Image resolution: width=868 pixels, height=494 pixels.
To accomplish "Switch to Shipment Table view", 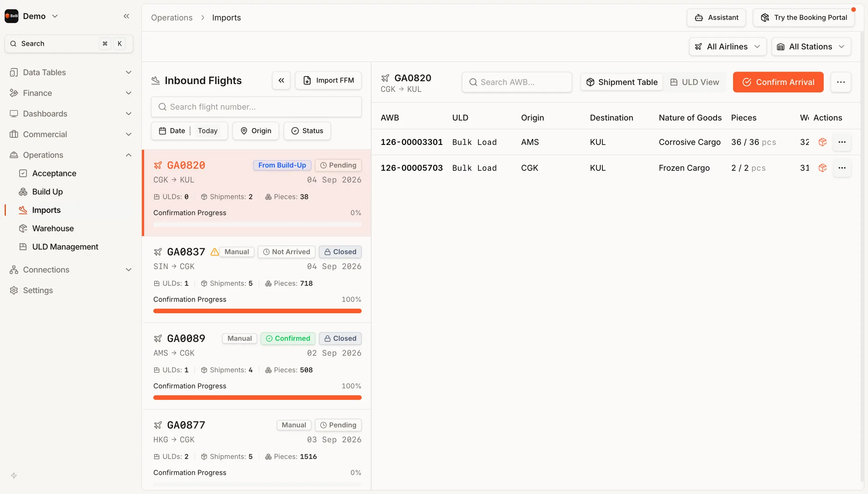I will tap(622, 82).
